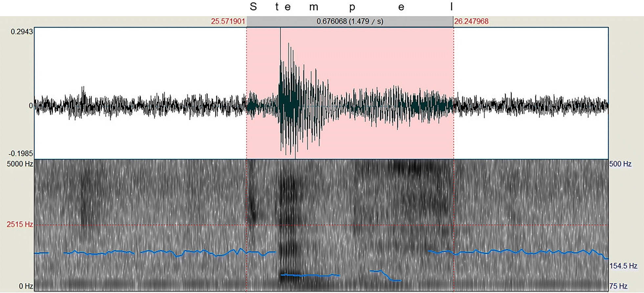Click the 500 Hz pitch ceiling label

[620, 164]
